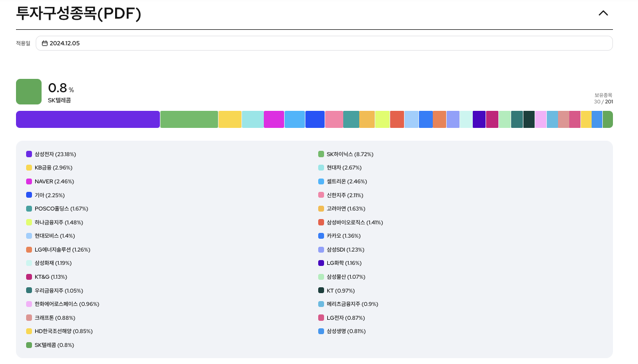This screenshot has height=364, width=638.
Task: Click the 한화에어로스페이스 (0.96%) legend text
Action: [67, 304]
